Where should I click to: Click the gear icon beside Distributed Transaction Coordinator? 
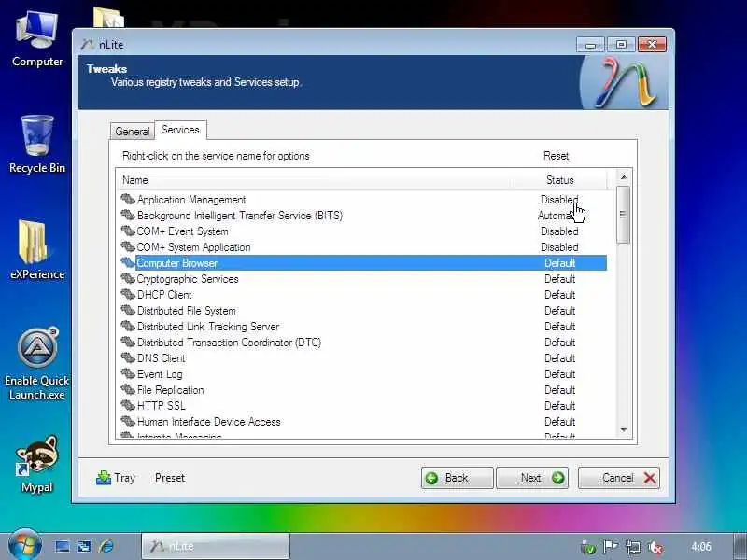point(128,342)
